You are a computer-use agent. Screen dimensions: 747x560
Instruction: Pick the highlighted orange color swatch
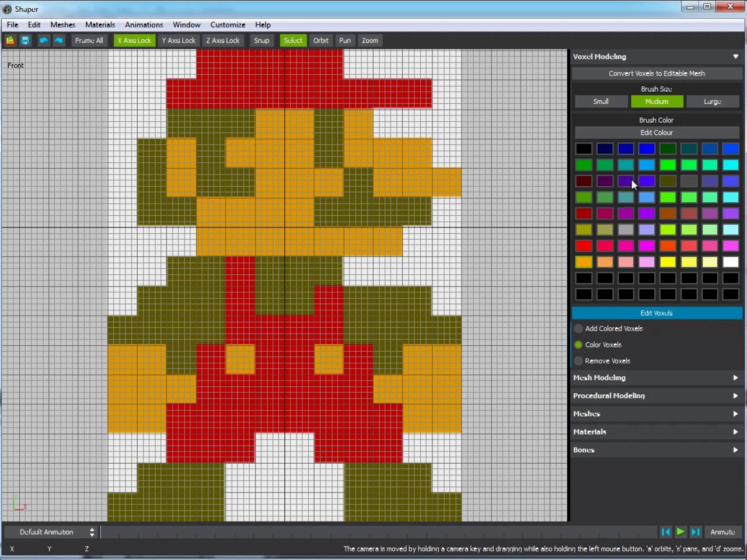(584, 262)
